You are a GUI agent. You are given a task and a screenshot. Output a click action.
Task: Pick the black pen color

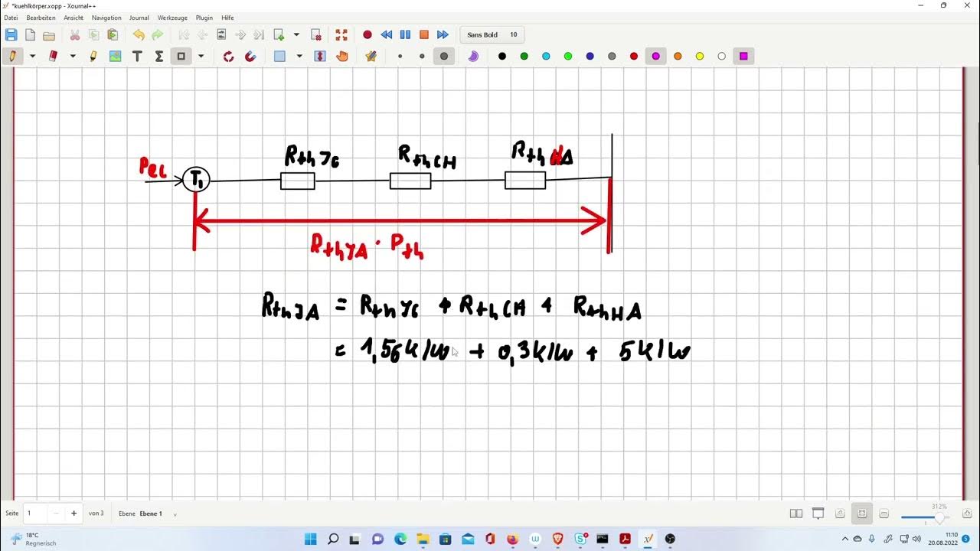502,56
